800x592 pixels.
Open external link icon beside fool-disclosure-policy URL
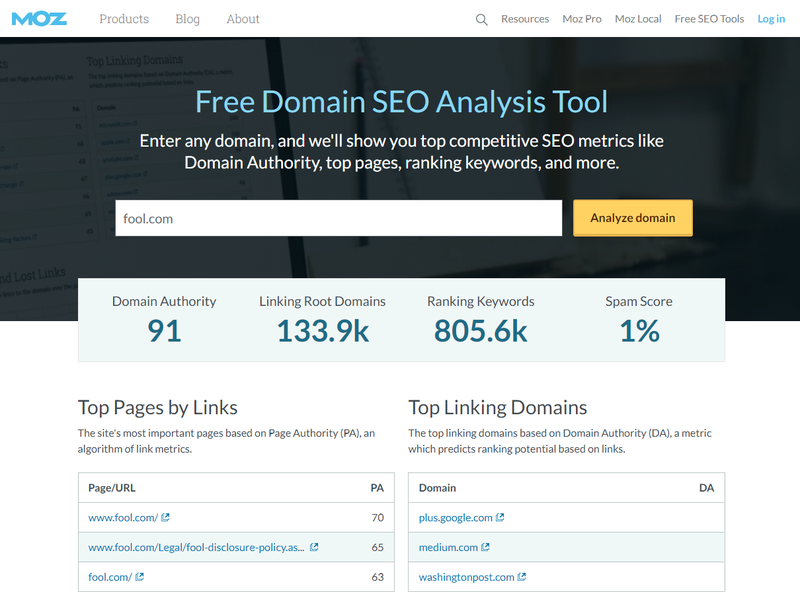[314, 547]
